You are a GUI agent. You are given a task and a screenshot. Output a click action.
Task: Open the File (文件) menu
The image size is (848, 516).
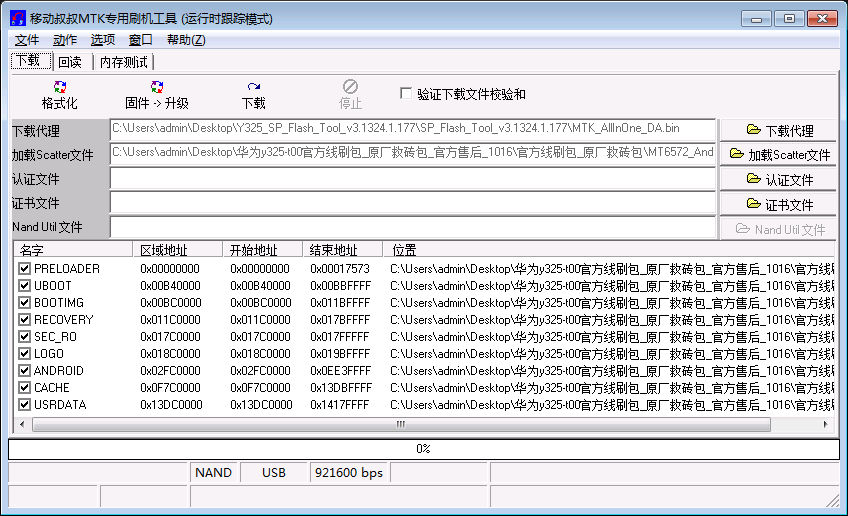[26, 40]
